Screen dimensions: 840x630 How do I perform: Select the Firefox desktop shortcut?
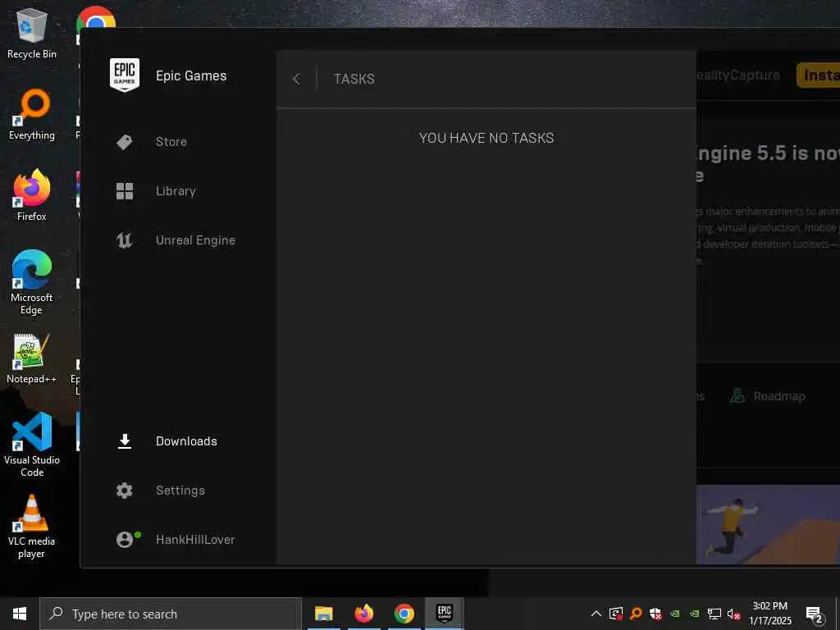[32, 195]
